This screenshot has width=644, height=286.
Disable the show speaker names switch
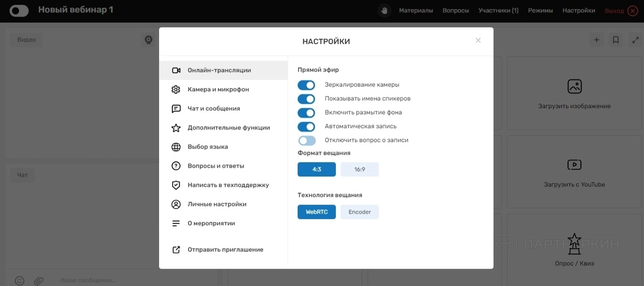[x=306, y=99]
